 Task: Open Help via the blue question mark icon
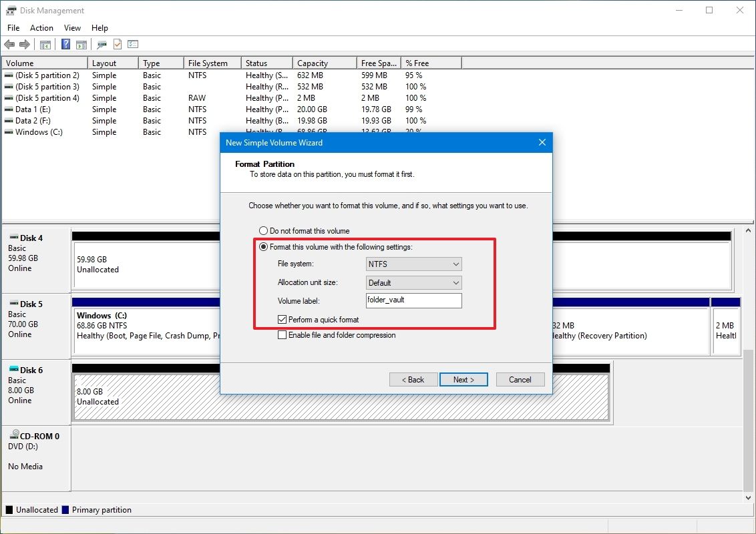click(x=65, y=44)
